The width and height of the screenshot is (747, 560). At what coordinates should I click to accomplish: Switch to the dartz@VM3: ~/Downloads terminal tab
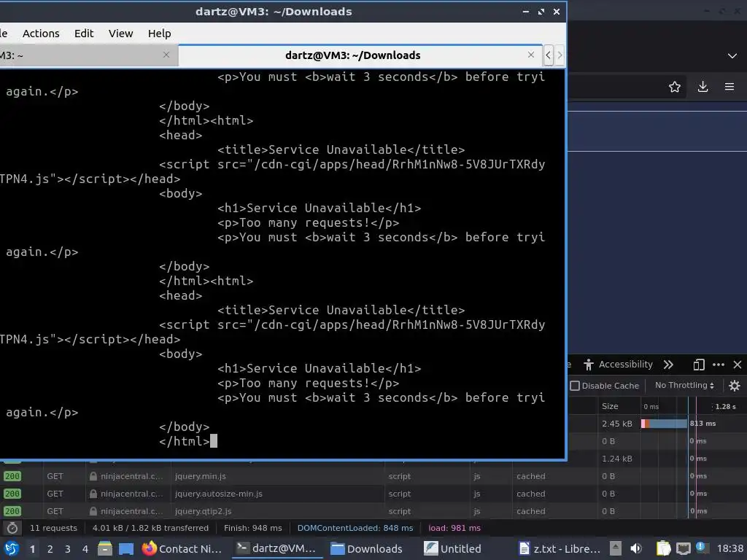pos(352,55)
